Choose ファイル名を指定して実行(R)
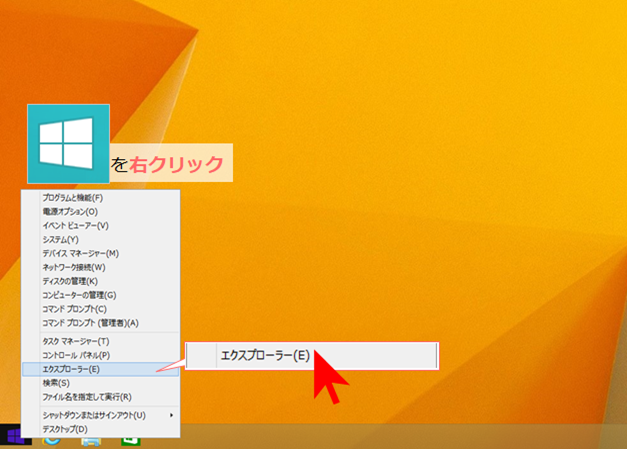Image resolution: width=627 pixels, height=449 pixels. pyautogui.click(x=100, y=397)
